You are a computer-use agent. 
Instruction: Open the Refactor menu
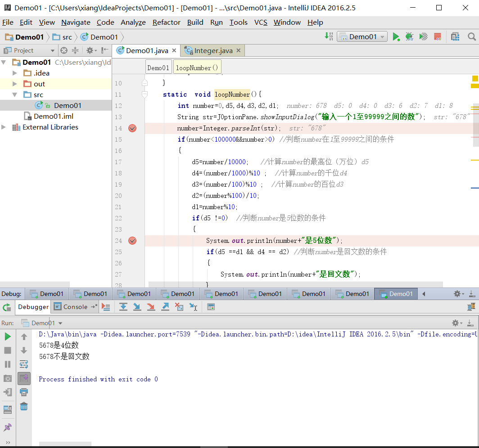click(x=166, y=22)
